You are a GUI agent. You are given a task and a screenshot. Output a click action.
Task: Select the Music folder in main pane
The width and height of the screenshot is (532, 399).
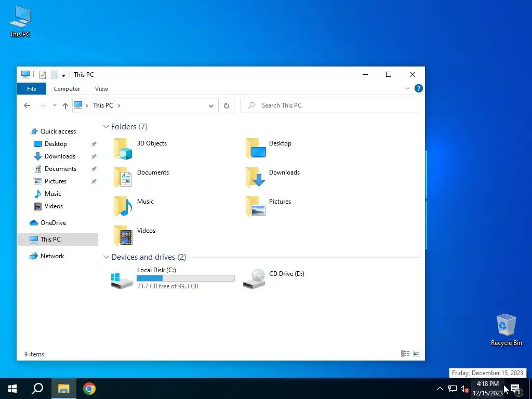pos(134,206)
